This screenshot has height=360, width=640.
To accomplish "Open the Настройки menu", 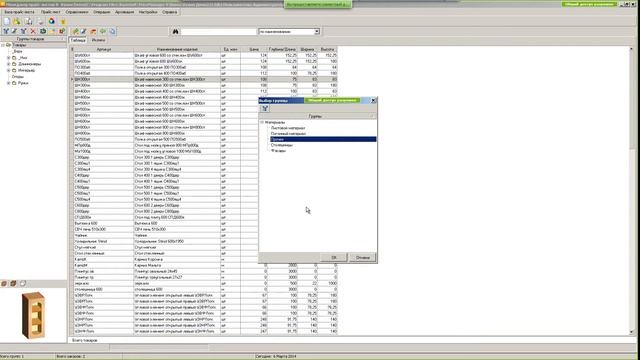I will [x=148, y=12].
